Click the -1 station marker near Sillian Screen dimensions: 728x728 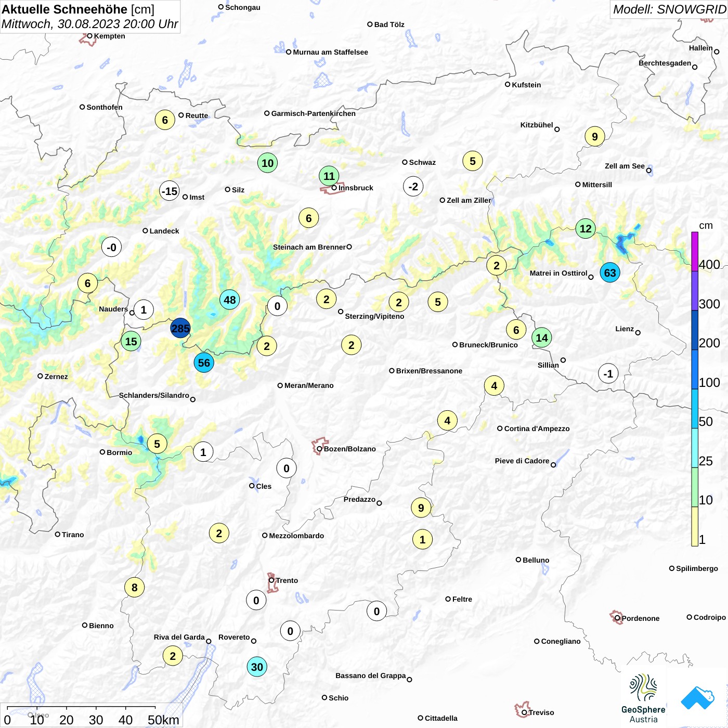pyautogui.click(x=608, y=373)
